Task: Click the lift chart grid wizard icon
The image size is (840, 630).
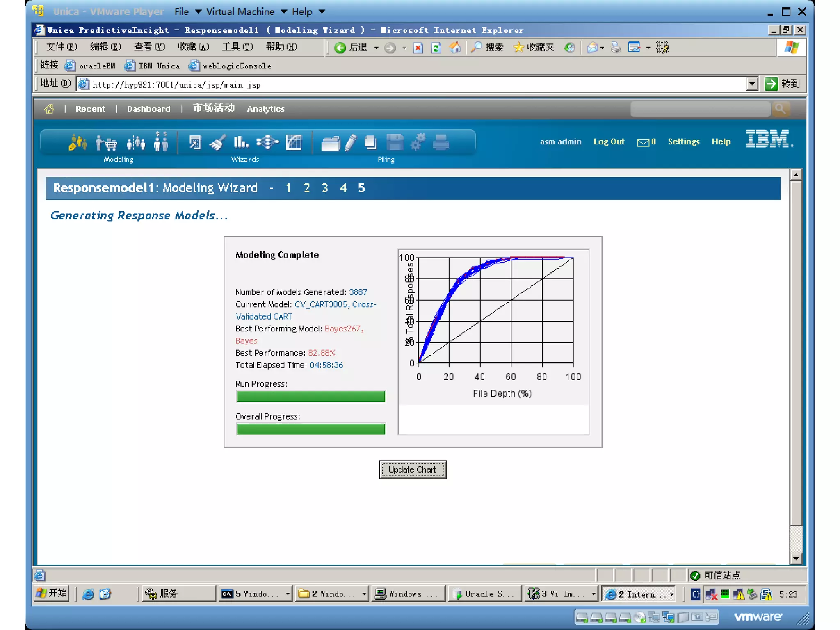Action: [x=294, y=142]
